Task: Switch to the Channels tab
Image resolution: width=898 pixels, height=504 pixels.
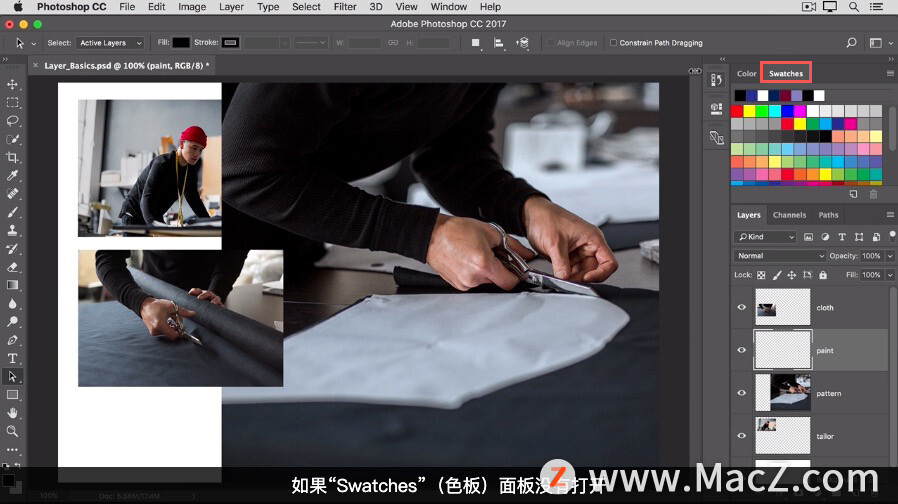Action: 789,215
